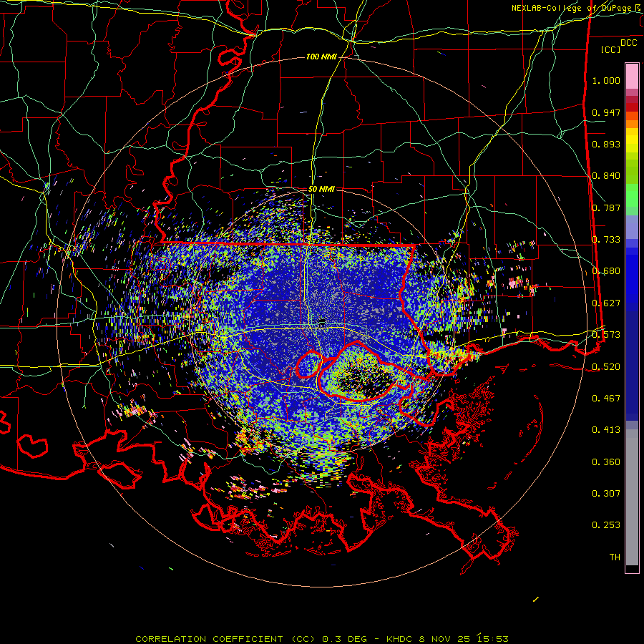Screen dimensions: 644x644
Task: Pick the 0.413 scale value
Action: tap(606, 430)
